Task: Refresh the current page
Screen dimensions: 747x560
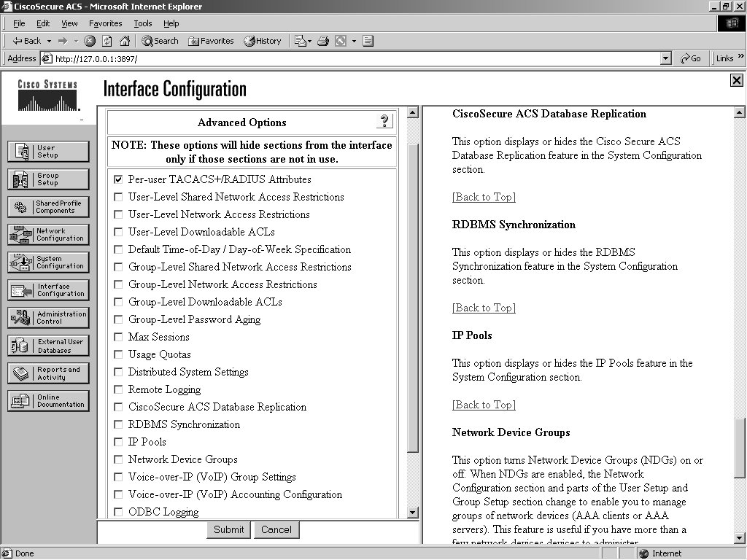Action: click(107, 41)
